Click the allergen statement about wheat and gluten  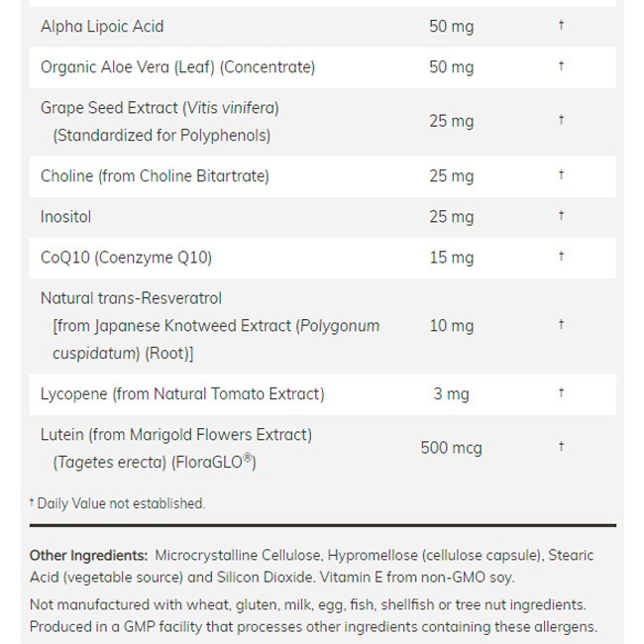314,615
